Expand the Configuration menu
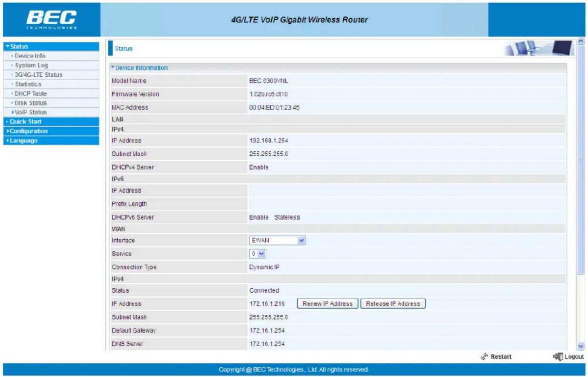This screenshot has width=588, height=377. click(51, 131)
